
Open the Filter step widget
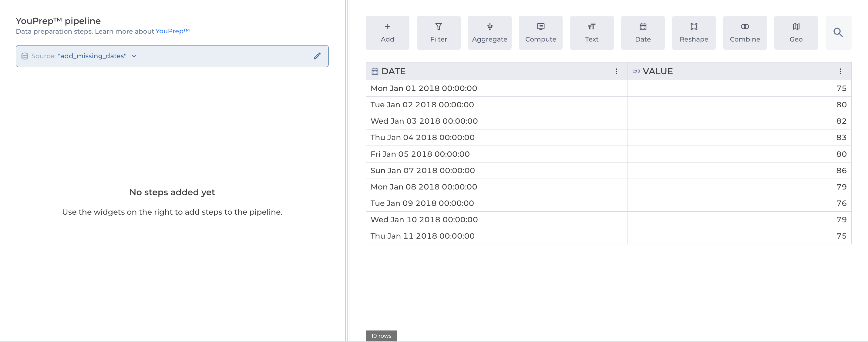coord(438,32)
